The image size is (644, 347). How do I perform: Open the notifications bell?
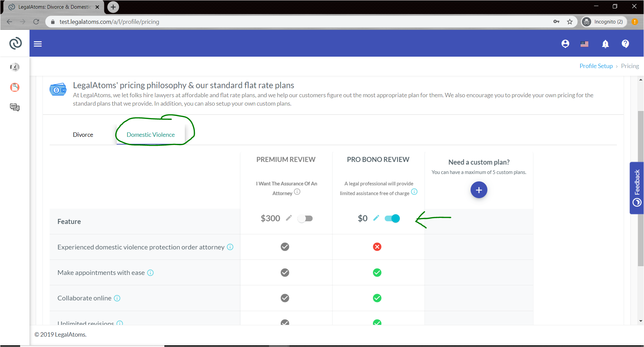click(605, 44)
